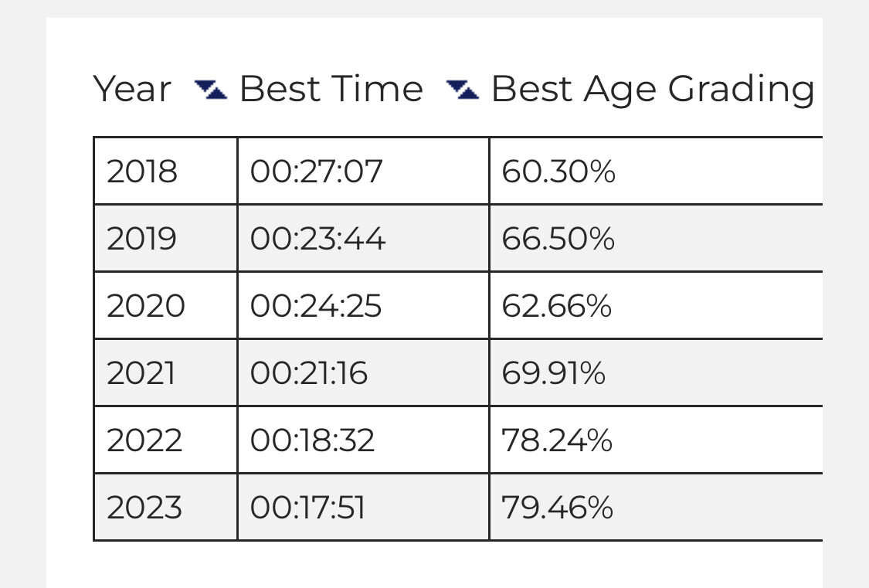Sort table by Best Time header
This screenshot has height=588, width=869.
pos(331,89)
